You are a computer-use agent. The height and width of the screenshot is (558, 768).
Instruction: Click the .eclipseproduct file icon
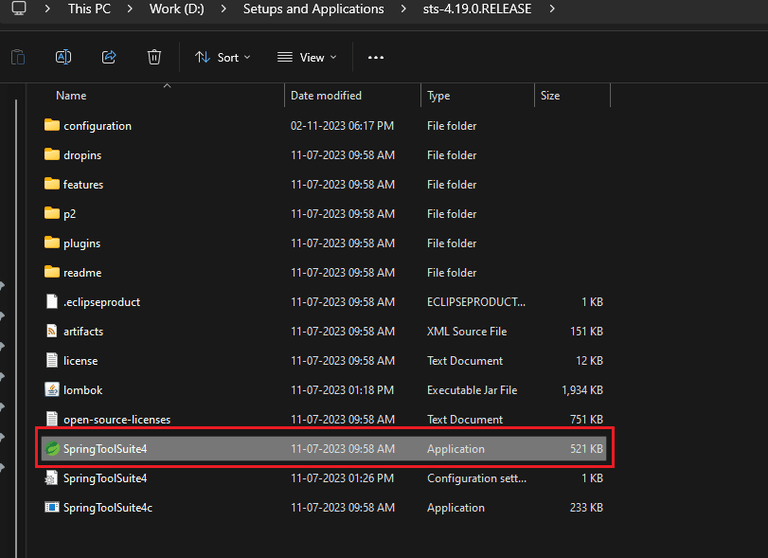(52, 301)
